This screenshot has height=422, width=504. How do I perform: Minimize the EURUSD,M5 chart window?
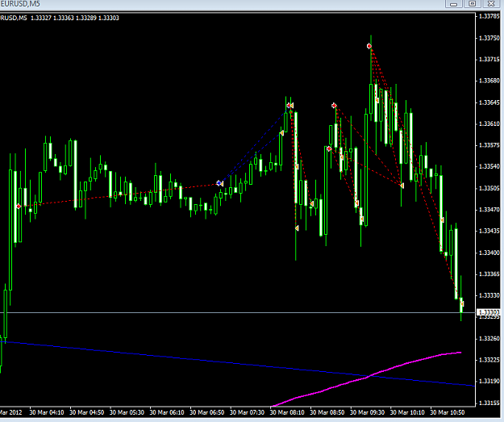[454, 4]
